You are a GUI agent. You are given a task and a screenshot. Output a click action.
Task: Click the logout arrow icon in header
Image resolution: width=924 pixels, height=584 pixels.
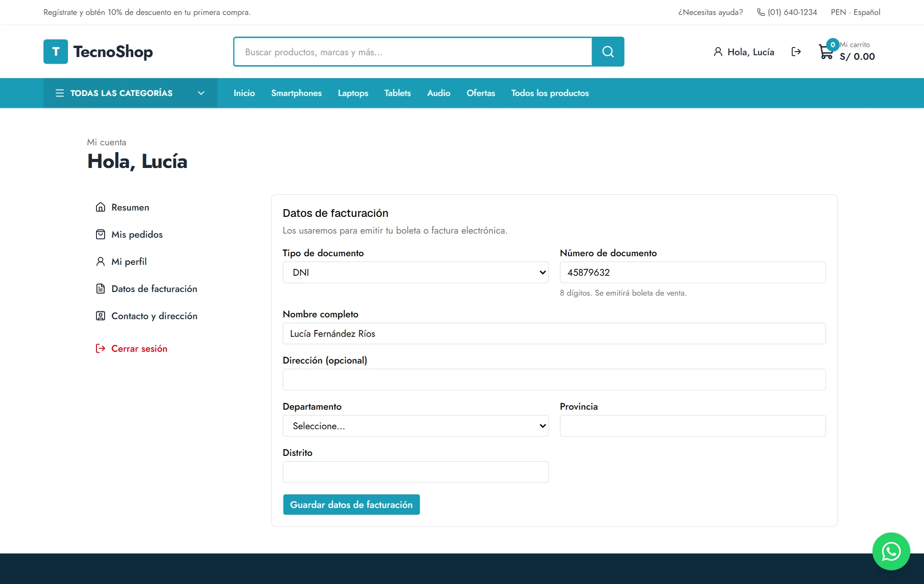(x=796, y=52)
